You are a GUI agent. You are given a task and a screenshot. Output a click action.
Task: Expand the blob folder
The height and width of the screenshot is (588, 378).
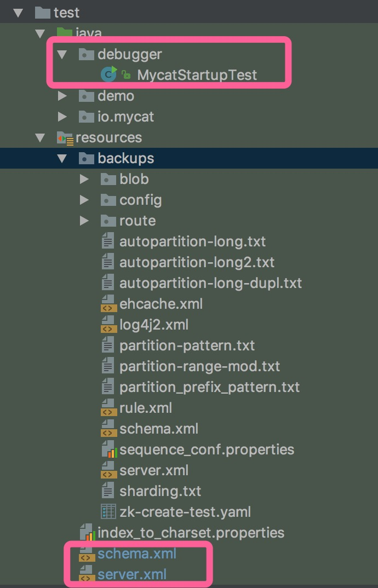[x=84, y=180]
